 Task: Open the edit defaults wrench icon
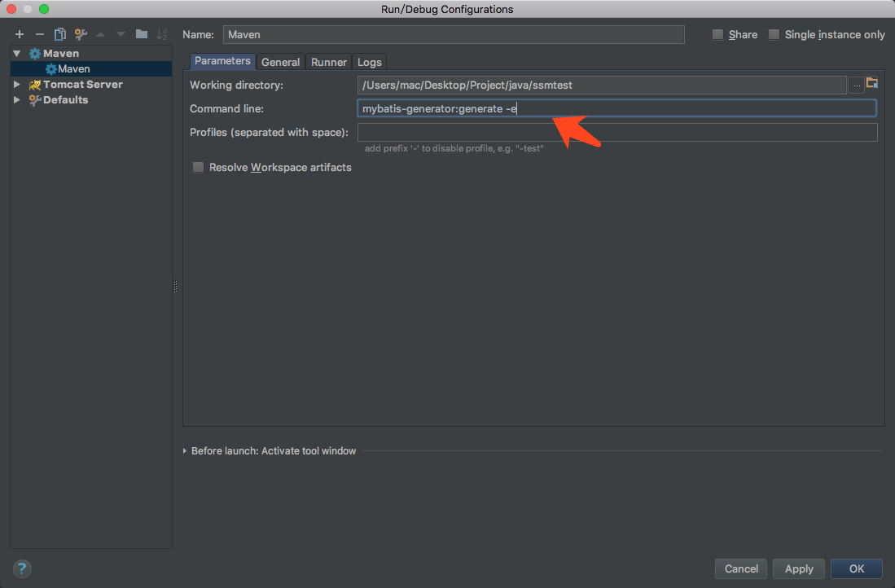[81, 34]
